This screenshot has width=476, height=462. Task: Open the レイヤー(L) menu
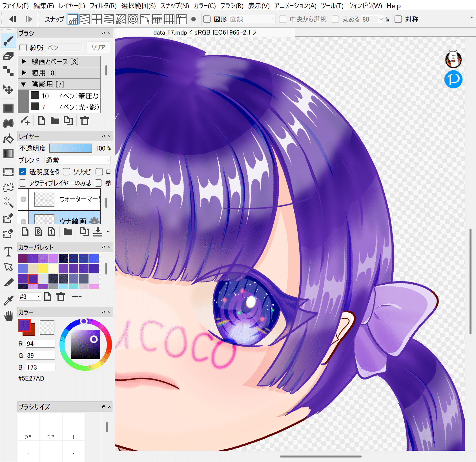tap(72, 6)
